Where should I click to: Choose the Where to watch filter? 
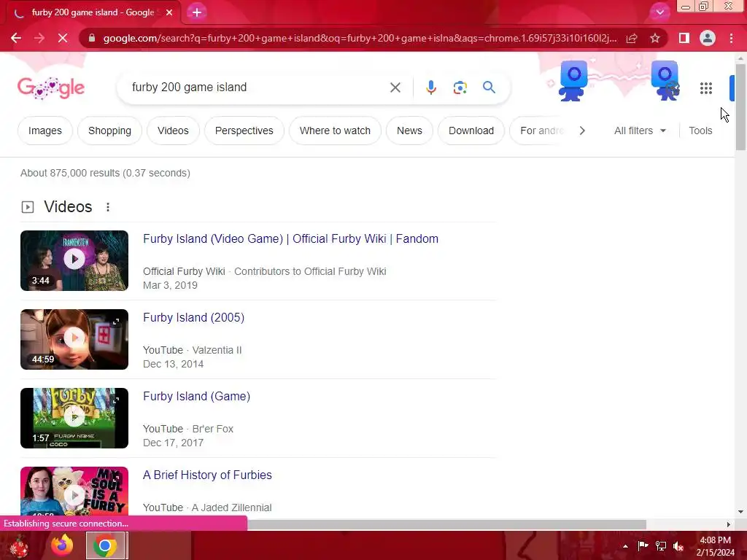[335, 131]
